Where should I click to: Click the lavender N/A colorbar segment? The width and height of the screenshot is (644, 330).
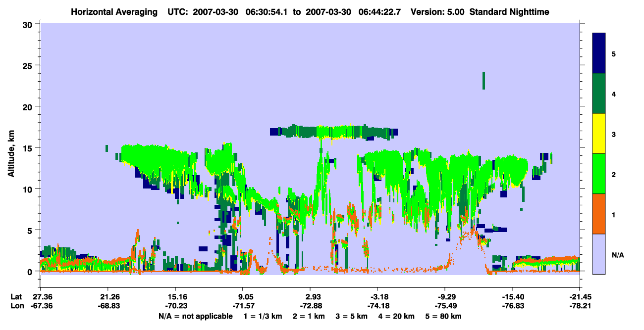(599, 254)
